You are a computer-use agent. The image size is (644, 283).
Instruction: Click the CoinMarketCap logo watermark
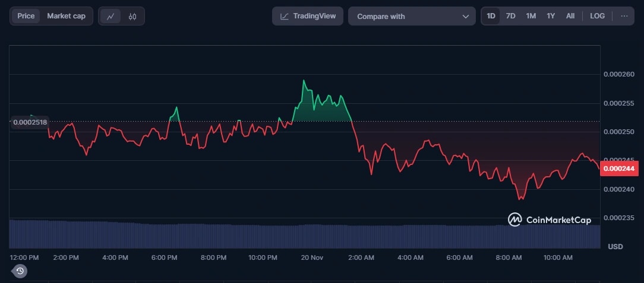pyautogui.click(x=549, y=220)
